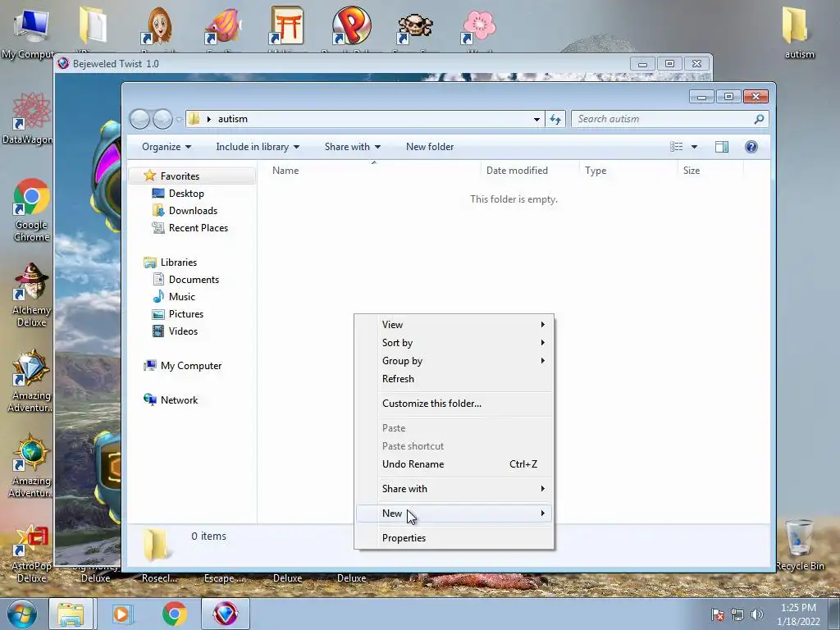Pick Undo Rename from context menu
Viewport: 840px width, 630px height.
(454, 464)
